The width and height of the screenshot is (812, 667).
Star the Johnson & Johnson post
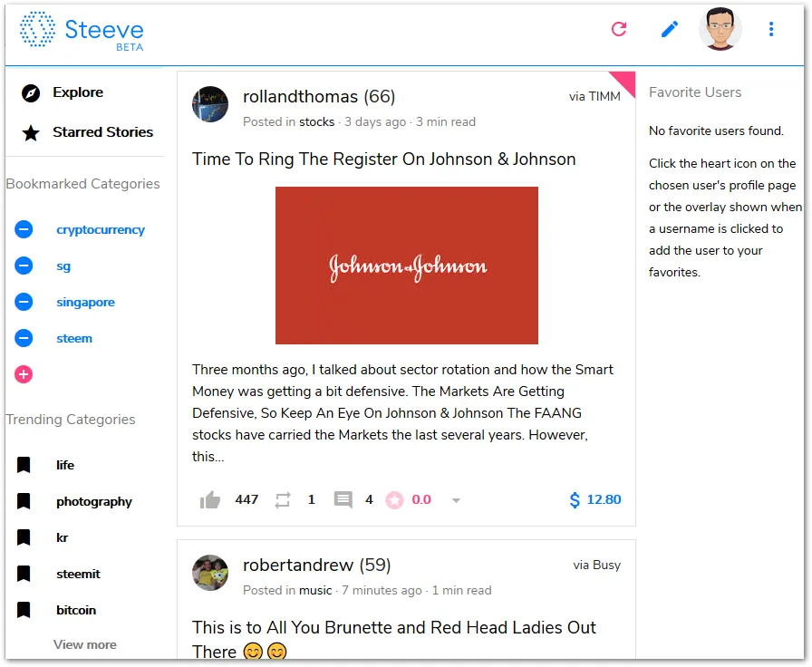394,499
